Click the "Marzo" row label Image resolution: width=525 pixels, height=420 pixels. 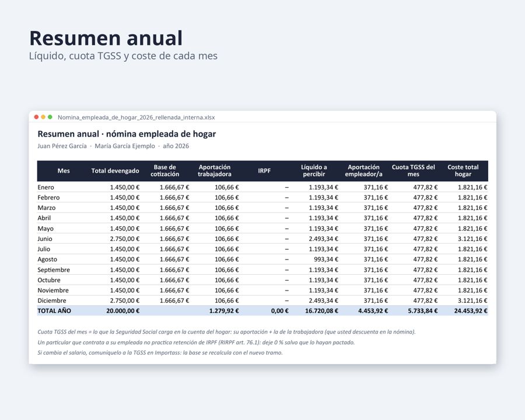[x=47, y=208]
